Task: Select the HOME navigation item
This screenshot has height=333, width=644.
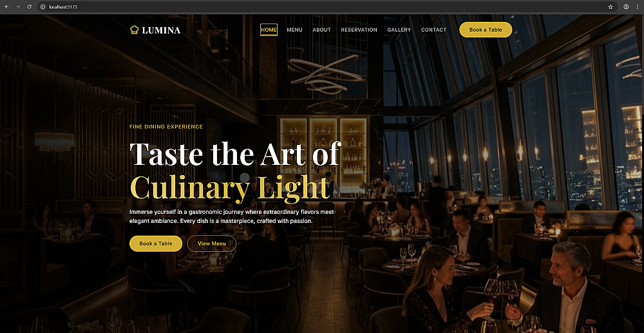Action: (x=269, y=30)
